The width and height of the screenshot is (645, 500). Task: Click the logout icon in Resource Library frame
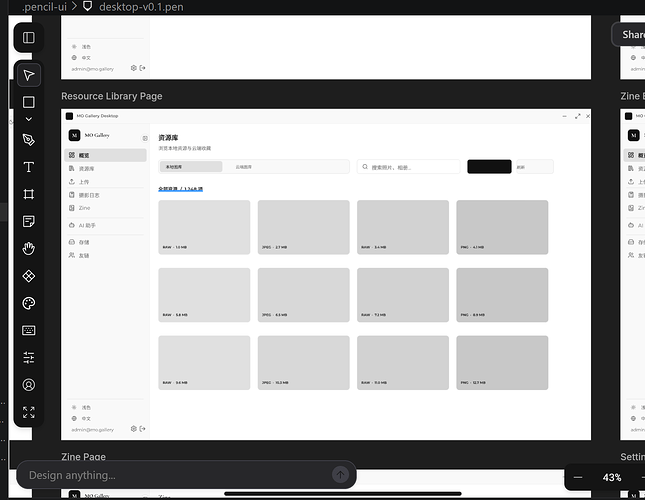pos(142,428)
